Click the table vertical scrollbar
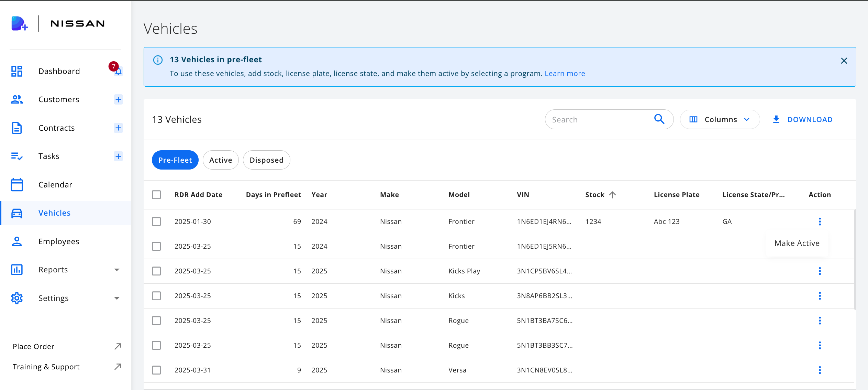 pos(855,260)
